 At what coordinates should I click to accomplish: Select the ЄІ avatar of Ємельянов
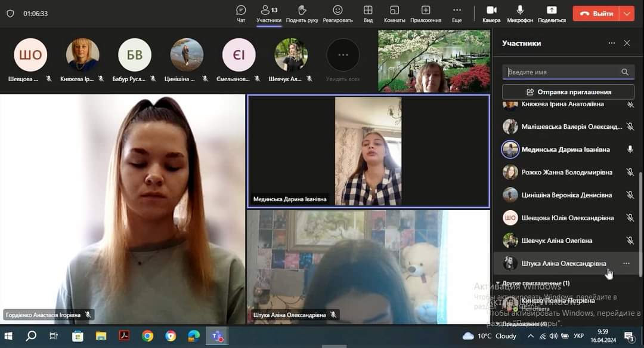[x=239, y=55]
